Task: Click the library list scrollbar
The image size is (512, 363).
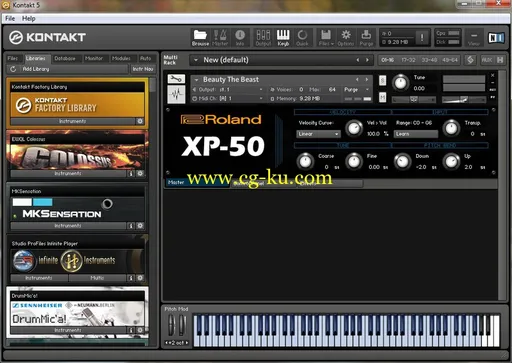Action: (x=153, y=85)
